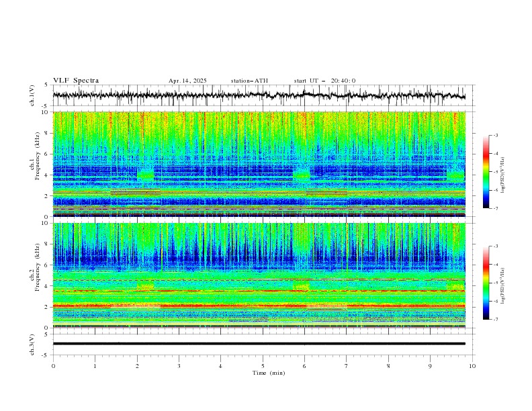The height and width of the screenshot is (411, 532).
Task: Click the ch.3 flat waveform trace
Action: click(x=259, y=344)
